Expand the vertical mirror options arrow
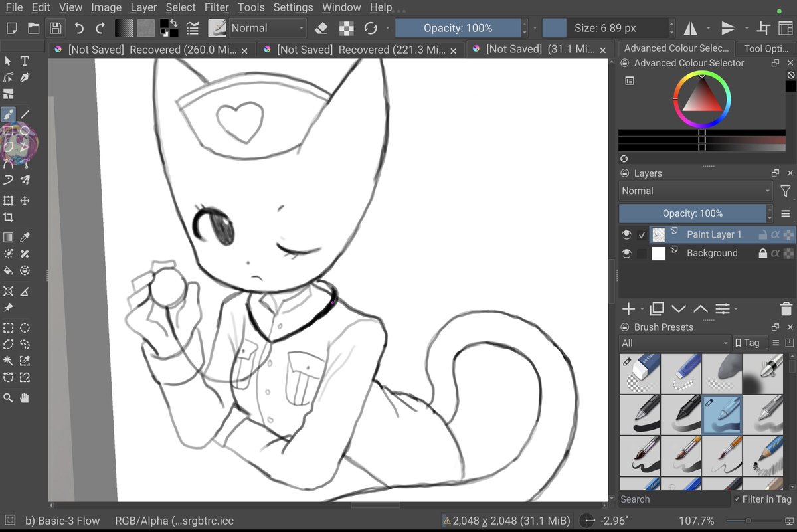This screenshot has width=797, height=532. [x=747, y=28]
